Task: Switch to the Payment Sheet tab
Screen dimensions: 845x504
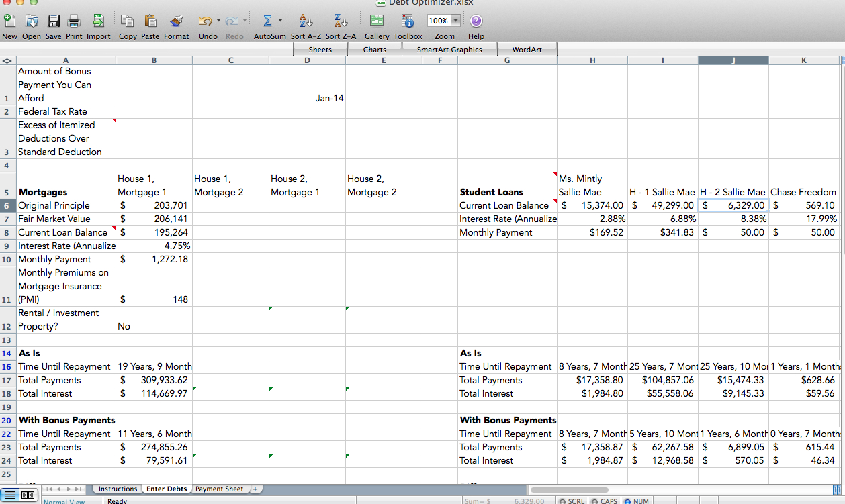Action: pyautogui.click(x=219, y=489)
